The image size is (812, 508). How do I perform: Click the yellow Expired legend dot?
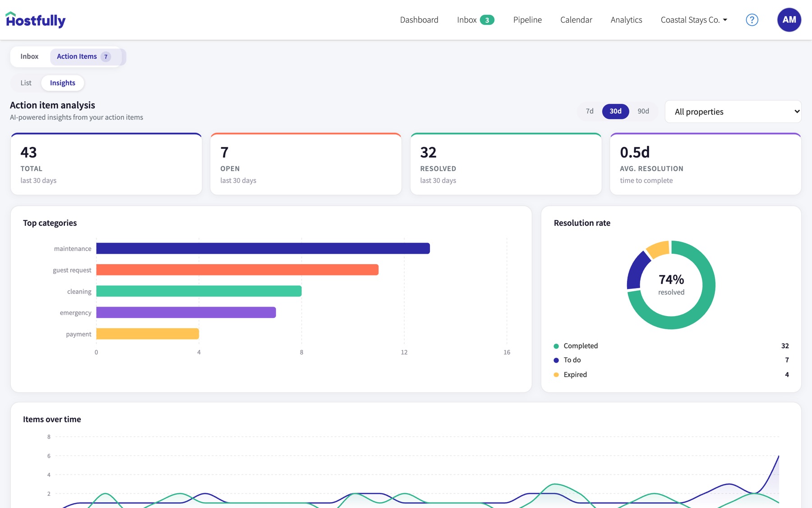(556, 375)
